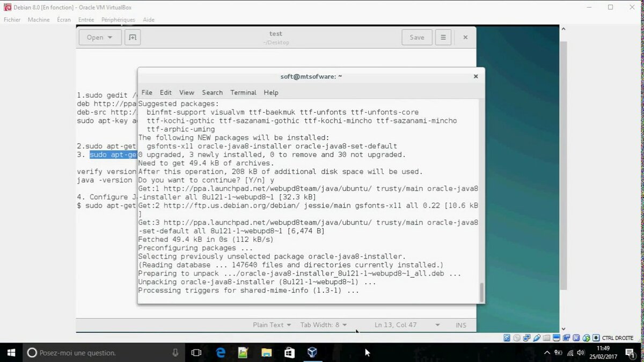
Task: Open the terminal Search menu
Action: pos(213,93)
